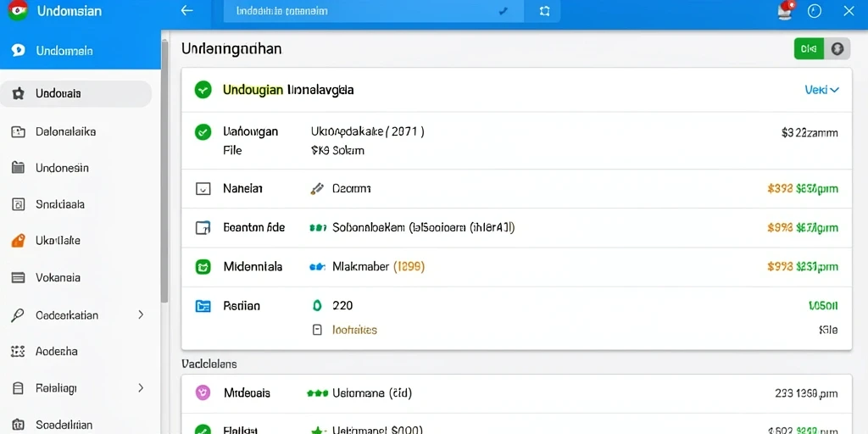Screen dimensions: 868x434
Task: Open the notification bell in the top bar
Action: point(786,11)
